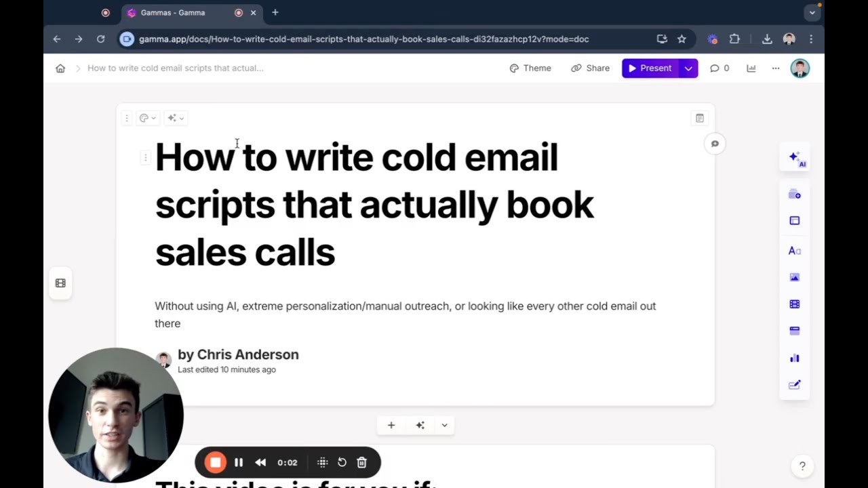Image resolution: width=868 pixels, height=488 pixels.
Task: Open the AI assistant panel
Action: coord(795,157)
